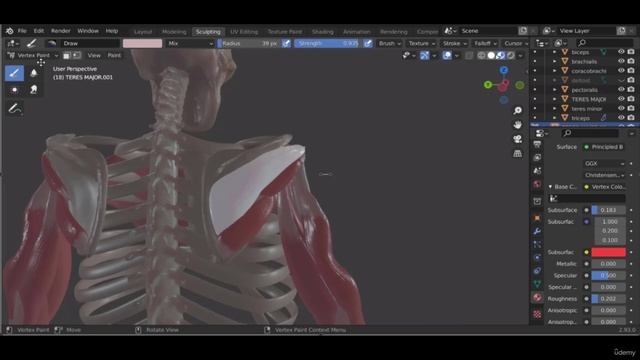Select the Average tool in the toolbar

coord(14,90)
